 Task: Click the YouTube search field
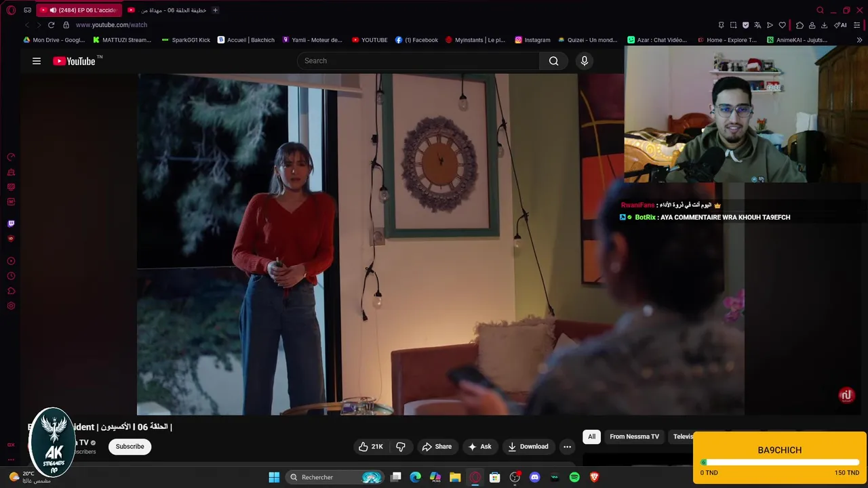[418, 61]
